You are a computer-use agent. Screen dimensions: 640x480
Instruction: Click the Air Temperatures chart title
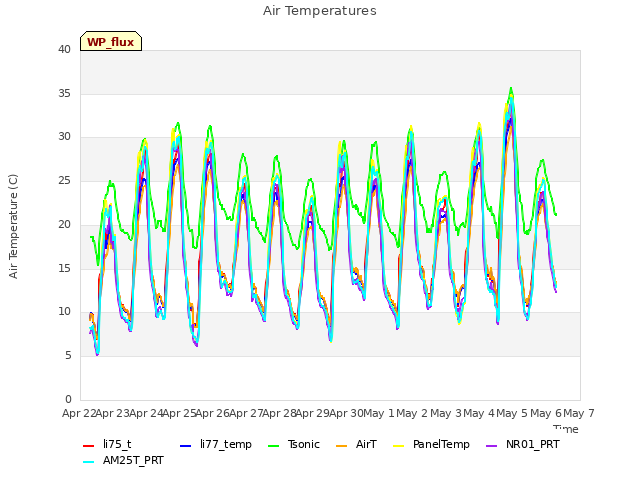(x=320, y=11)
